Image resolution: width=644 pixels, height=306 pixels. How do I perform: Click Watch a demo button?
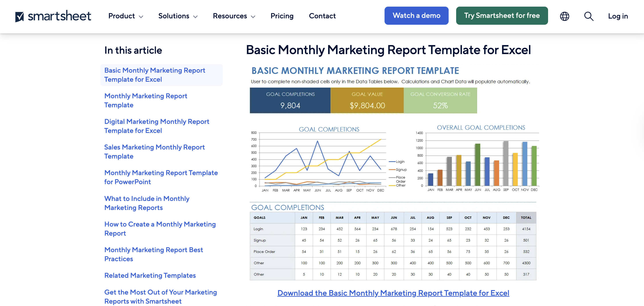(x=416, y=16)
